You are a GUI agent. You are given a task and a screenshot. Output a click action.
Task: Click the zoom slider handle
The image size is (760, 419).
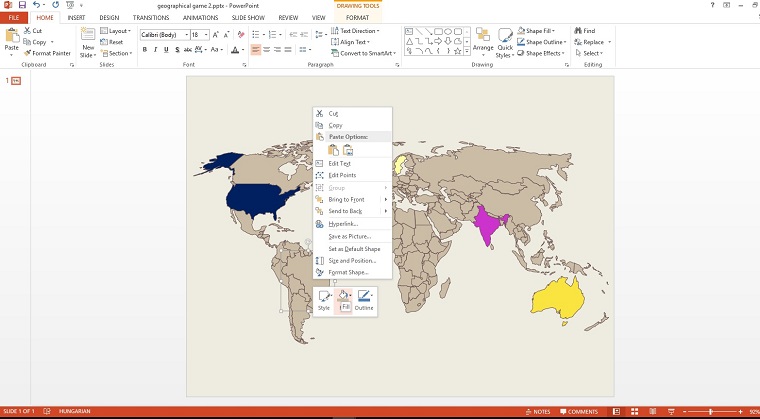pos(712,412)
